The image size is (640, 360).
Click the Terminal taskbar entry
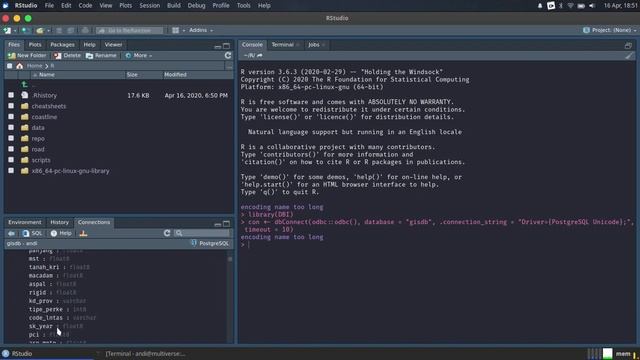click(145, 354)
